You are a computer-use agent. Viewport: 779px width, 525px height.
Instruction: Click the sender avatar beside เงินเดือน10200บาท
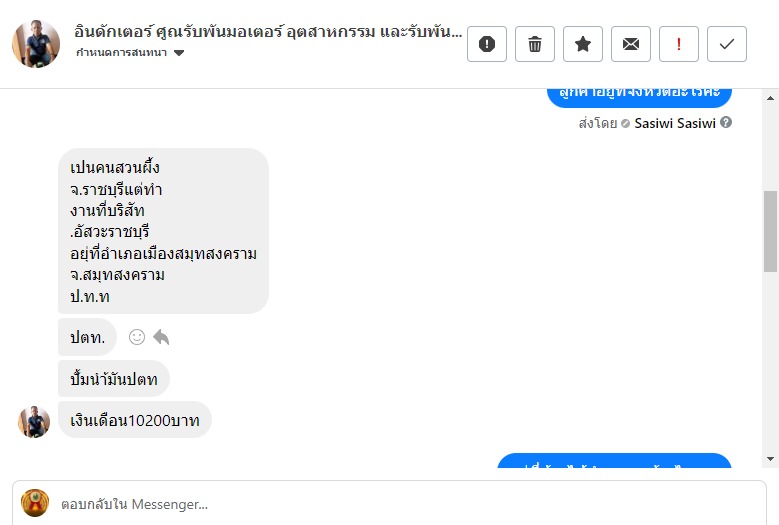[x=34, y=421]
